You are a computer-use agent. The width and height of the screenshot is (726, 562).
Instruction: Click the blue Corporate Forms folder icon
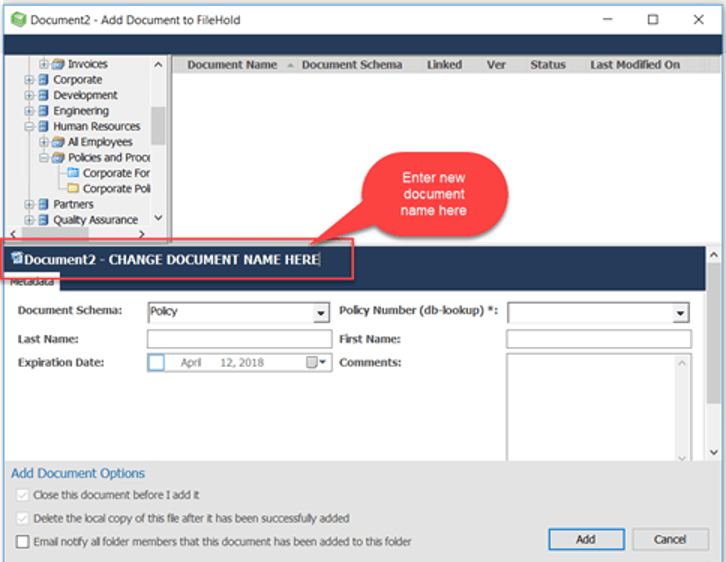coord(73,173)
